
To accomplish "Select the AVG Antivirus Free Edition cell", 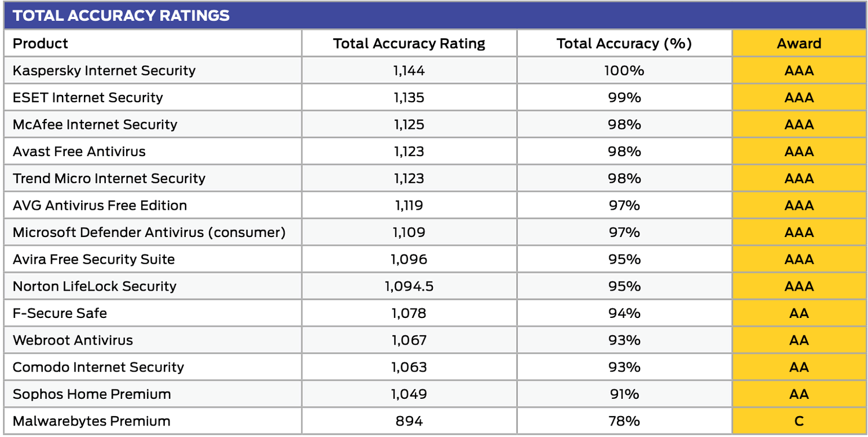I will [x=100, y=205].
